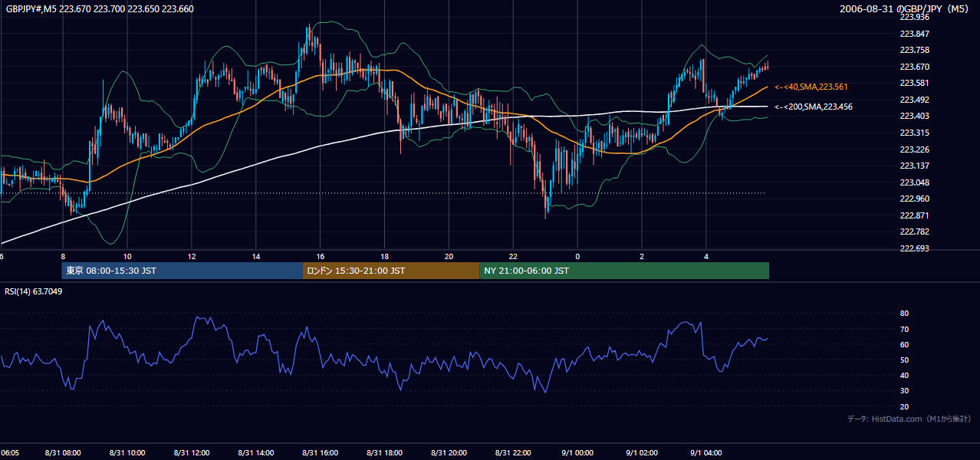Click the 2006-08-31 GBP/JPY (M5) chart title
This screenshot has width=980, height=460.
(906, 9)
